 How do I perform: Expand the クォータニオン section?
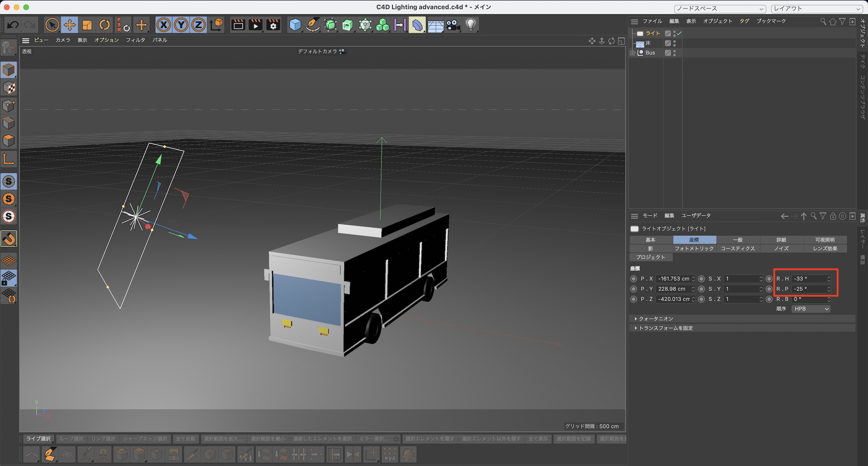[636, 319]
